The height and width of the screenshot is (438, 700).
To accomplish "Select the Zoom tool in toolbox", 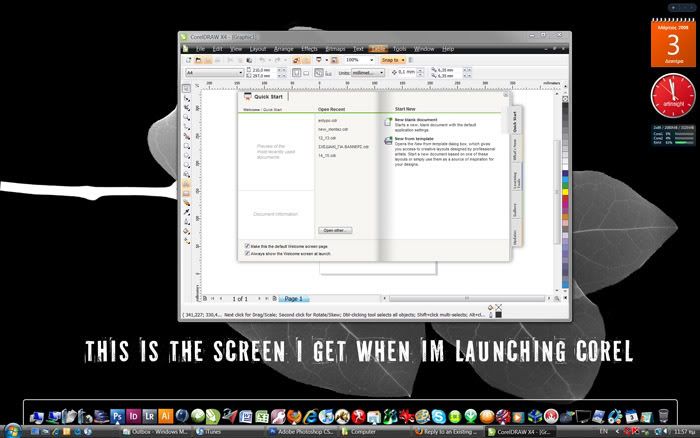I will point(187,117).
